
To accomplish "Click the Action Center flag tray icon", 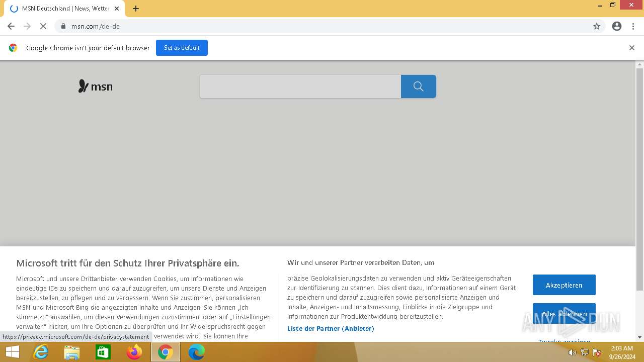I will (597, 352).
